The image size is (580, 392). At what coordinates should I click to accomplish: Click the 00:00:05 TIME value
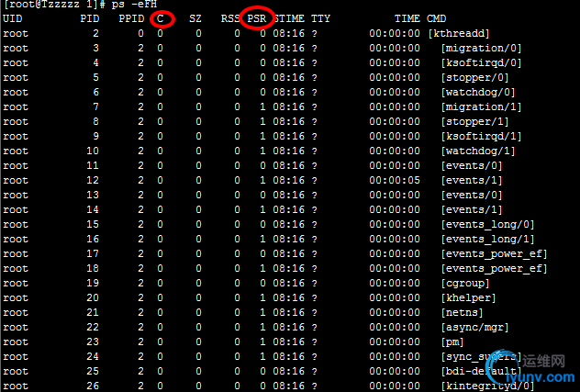point(395,180)
